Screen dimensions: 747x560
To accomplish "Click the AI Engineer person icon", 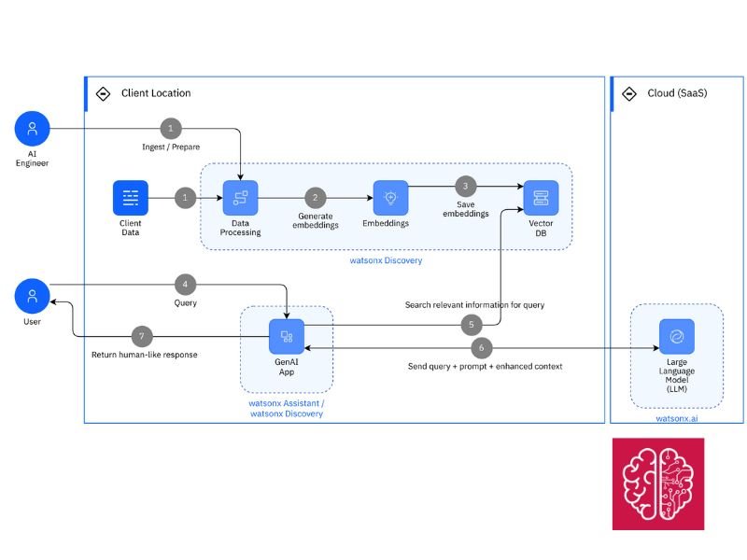I will [32, 129].
